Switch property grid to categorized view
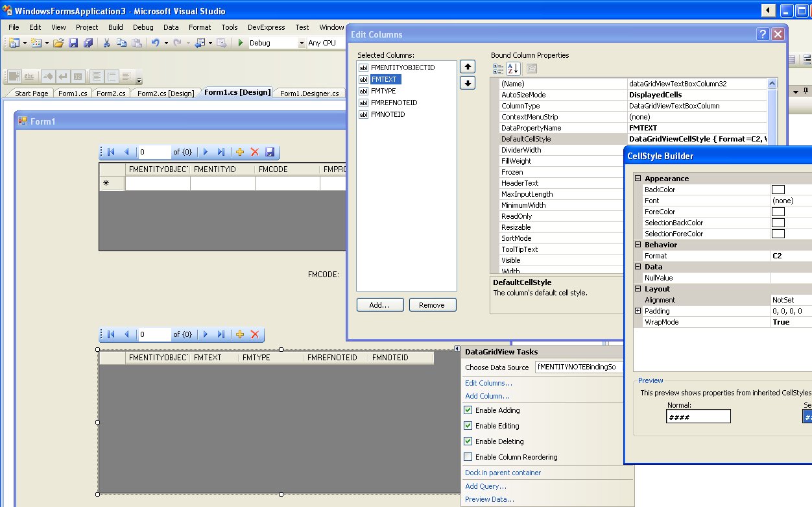The image size is (812, 507). 499,68
